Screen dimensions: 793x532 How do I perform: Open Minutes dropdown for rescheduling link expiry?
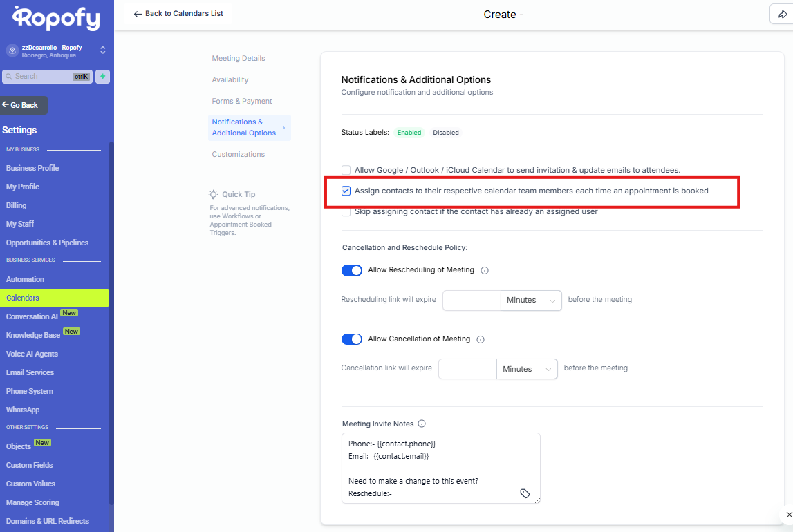click(531, 301)
